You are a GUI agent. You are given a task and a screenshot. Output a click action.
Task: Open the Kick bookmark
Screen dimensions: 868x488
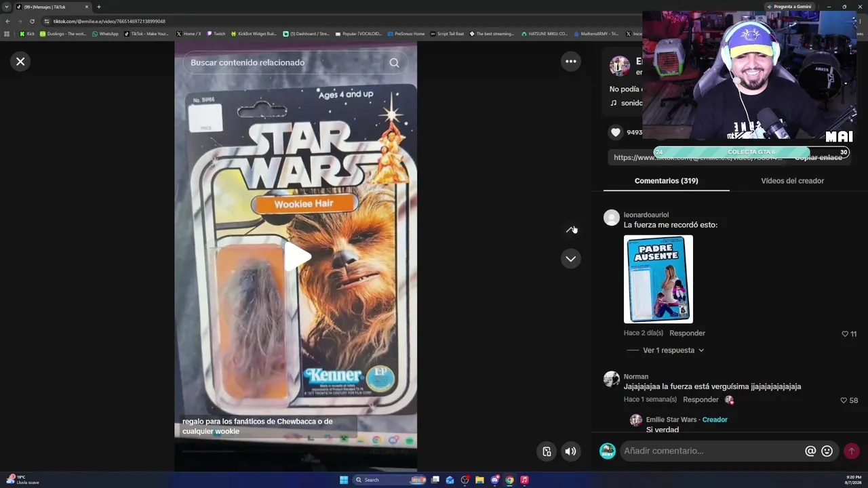tap(27, 34)
